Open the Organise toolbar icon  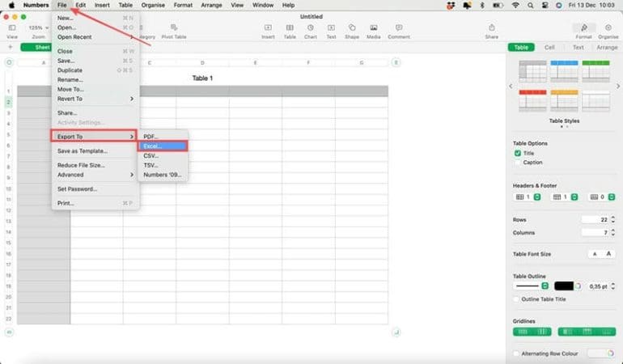pyautogui.click(x=608, y=28)
